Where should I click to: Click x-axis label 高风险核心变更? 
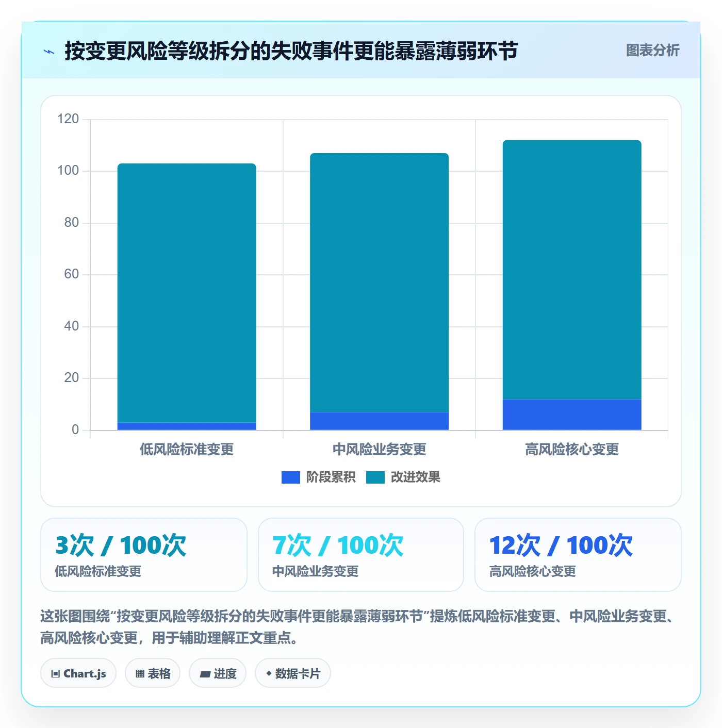572,450
